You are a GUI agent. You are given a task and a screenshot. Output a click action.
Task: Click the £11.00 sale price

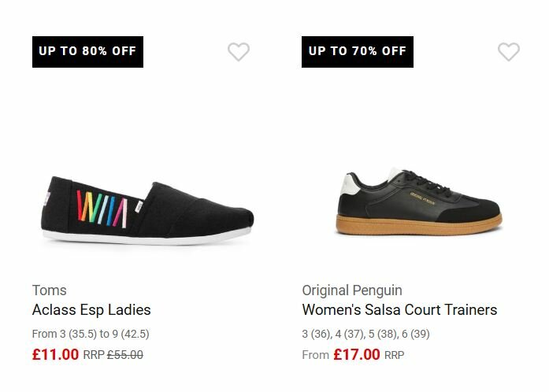click(x=56, y=354)
